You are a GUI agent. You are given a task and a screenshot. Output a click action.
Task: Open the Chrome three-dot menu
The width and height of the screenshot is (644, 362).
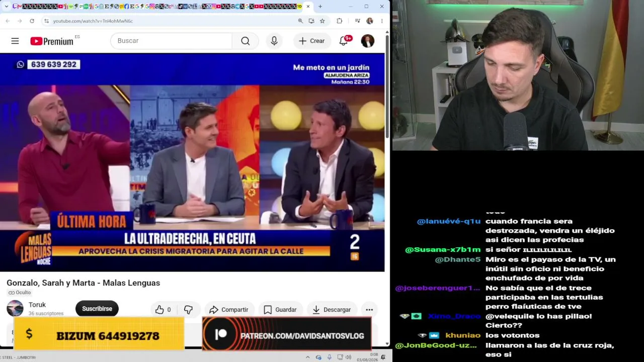click(x=382, y=21)
